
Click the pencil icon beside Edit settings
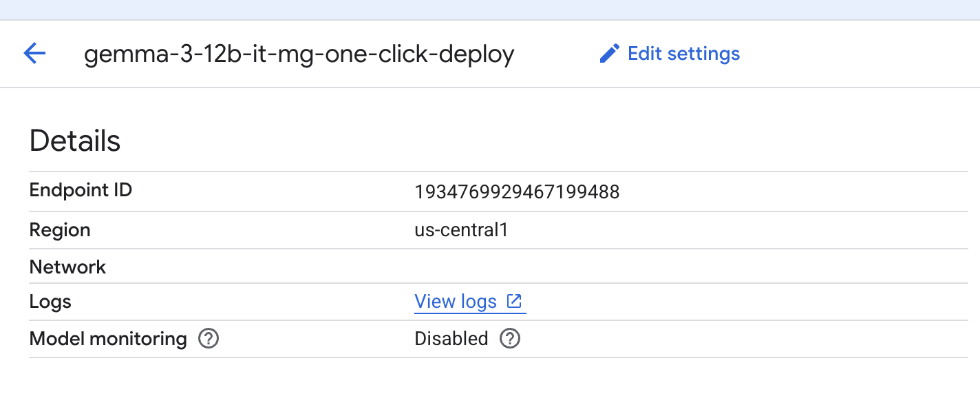point(609,54)
